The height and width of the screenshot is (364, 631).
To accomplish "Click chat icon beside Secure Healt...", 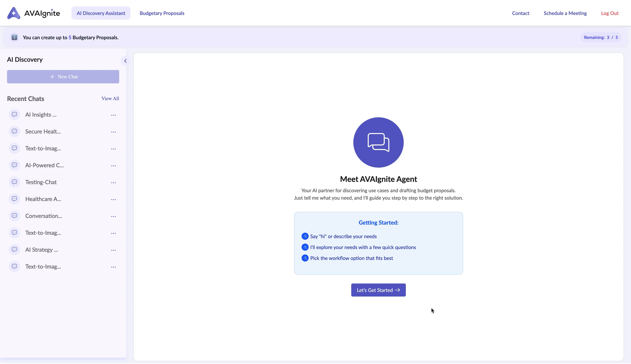I will click(14, 132).
